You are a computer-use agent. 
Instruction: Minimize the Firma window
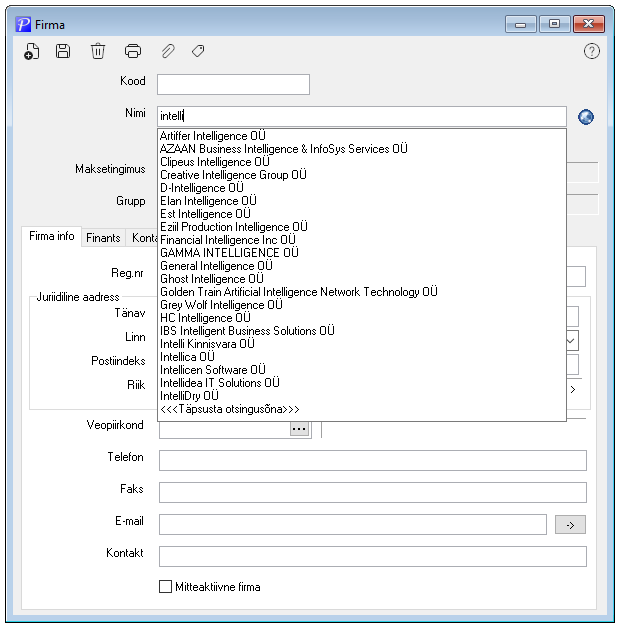click(520, 24)
